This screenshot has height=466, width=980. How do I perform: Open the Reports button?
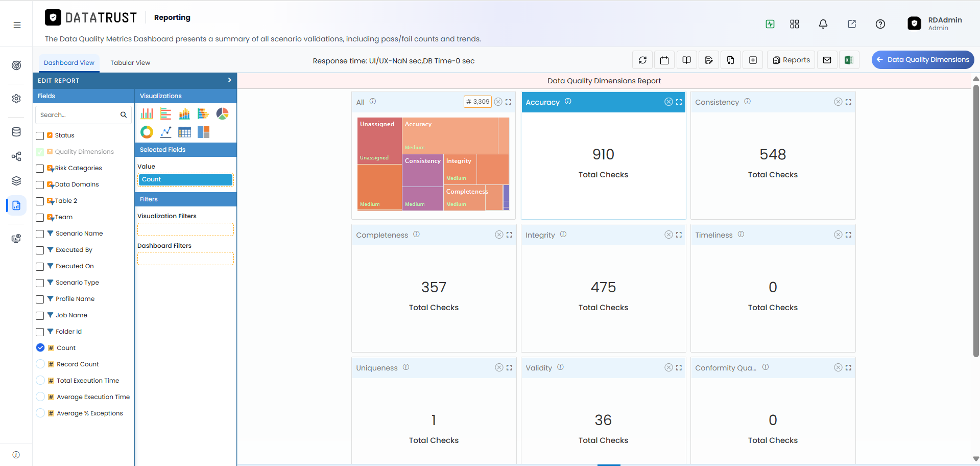[791, 60]
